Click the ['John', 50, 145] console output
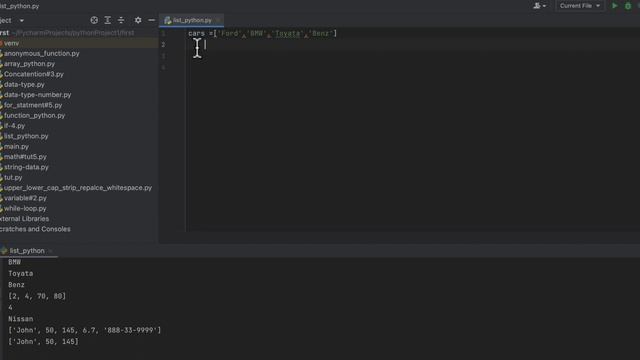This screenshot has height=360, width=640. pos(43,341)
